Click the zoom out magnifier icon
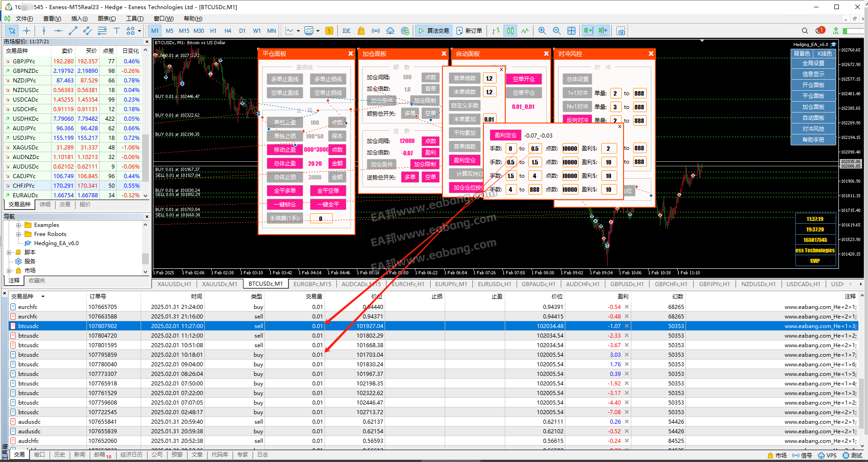The image size is (868, 462). (x=557, y=31)
